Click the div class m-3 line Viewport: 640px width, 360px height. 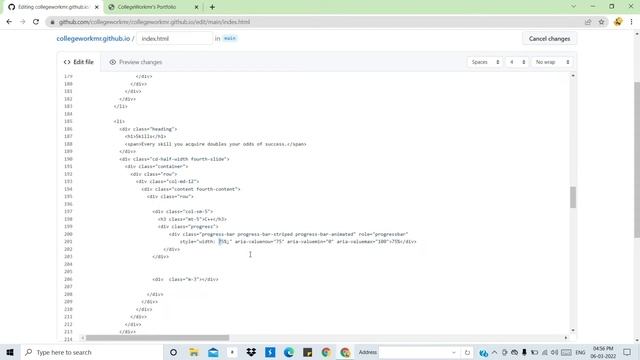click(185, 279)
